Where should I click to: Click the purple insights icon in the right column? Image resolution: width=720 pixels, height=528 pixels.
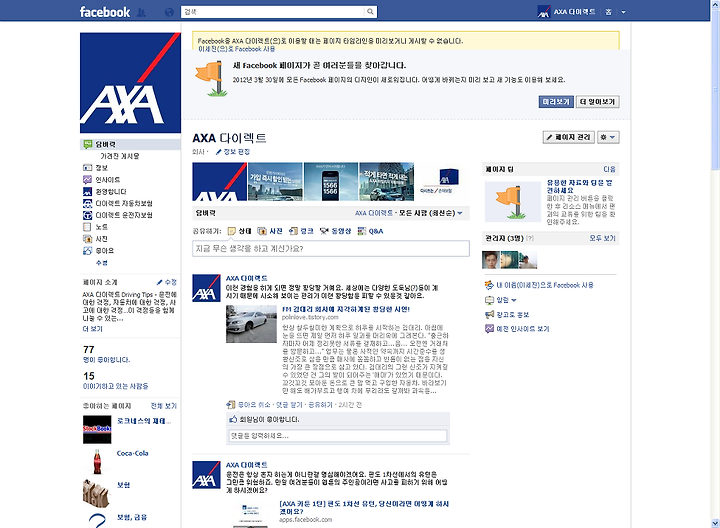pos(489,329)
